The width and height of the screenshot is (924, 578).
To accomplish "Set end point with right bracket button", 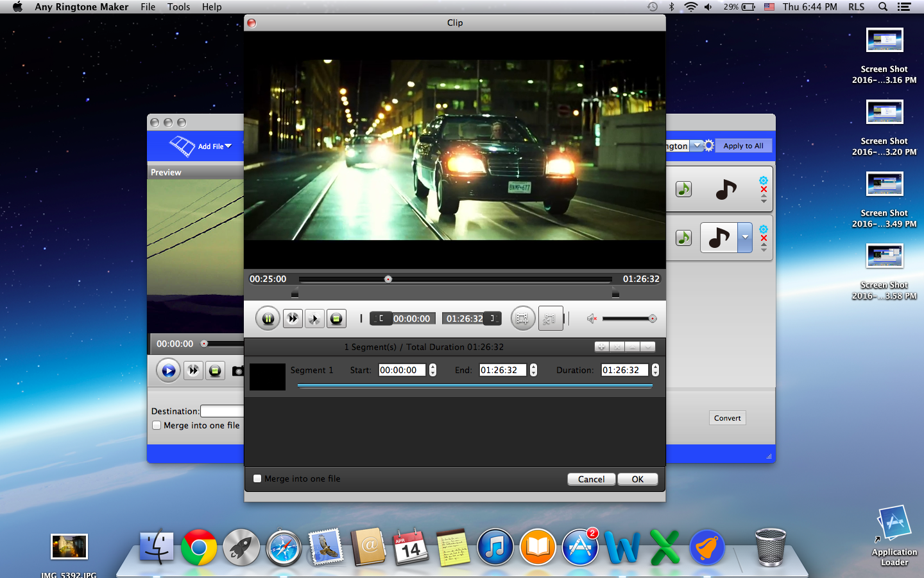I will click(492, 319).
